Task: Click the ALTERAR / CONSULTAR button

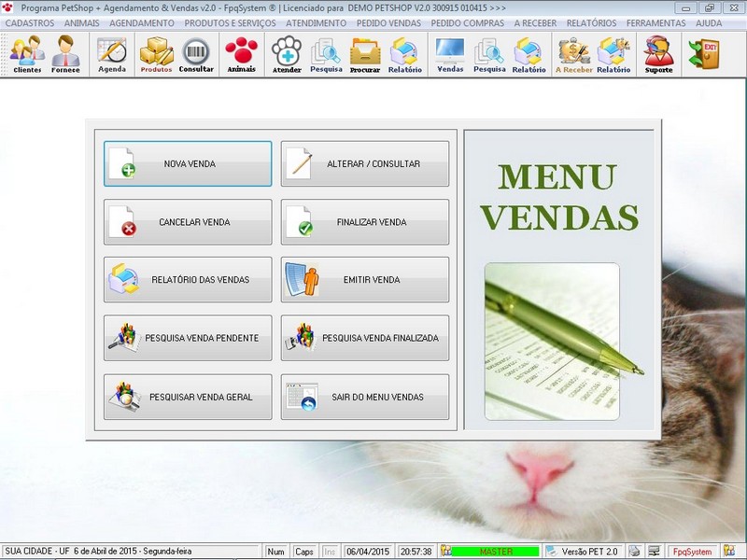Action: 365,163
